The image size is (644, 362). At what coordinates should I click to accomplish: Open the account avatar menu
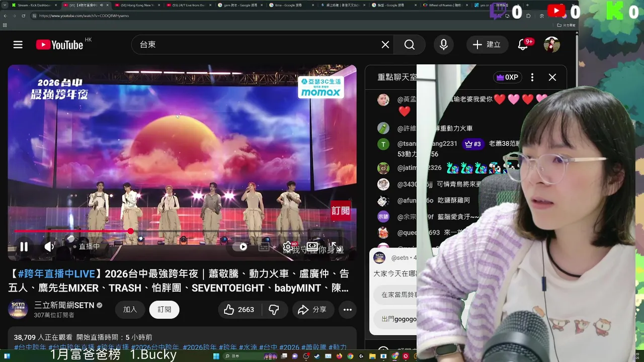552,45
